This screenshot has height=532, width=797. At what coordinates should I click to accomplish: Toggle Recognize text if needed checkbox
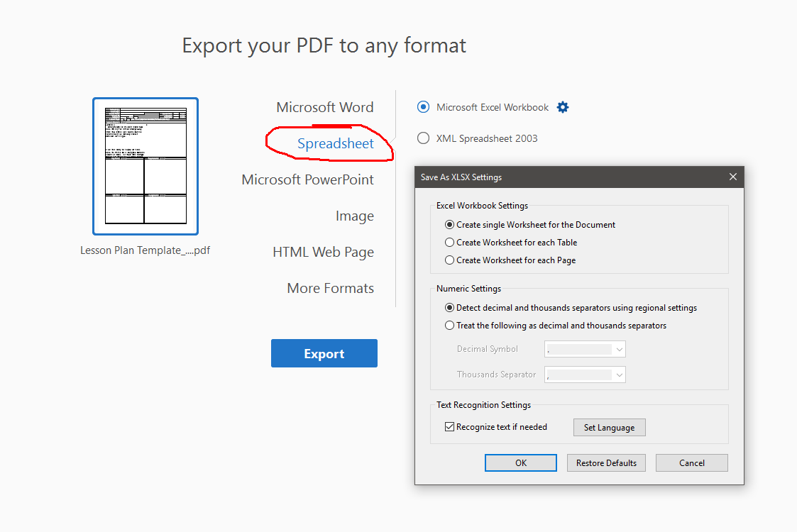click(x=449, y=427)
